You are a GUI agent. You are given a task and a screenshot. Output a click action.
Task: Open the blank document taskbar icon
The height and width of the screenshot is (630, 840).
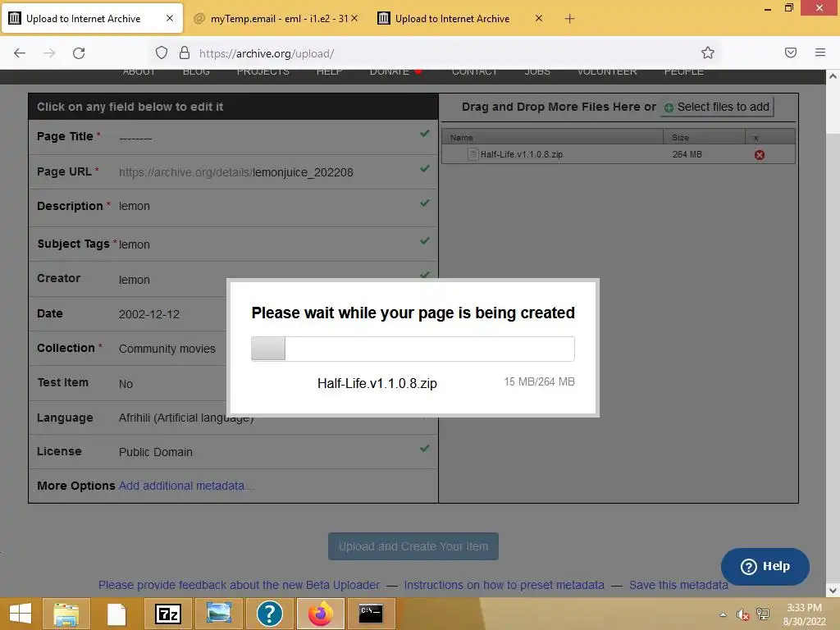pyautogui.click(x=116, y=614)
